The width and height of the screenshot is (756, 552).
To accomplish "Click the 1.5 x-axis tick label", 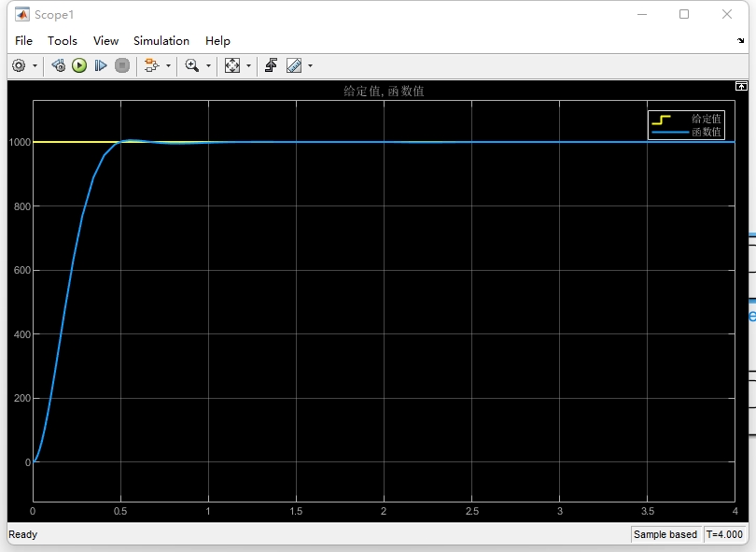I will pos(296,511).
